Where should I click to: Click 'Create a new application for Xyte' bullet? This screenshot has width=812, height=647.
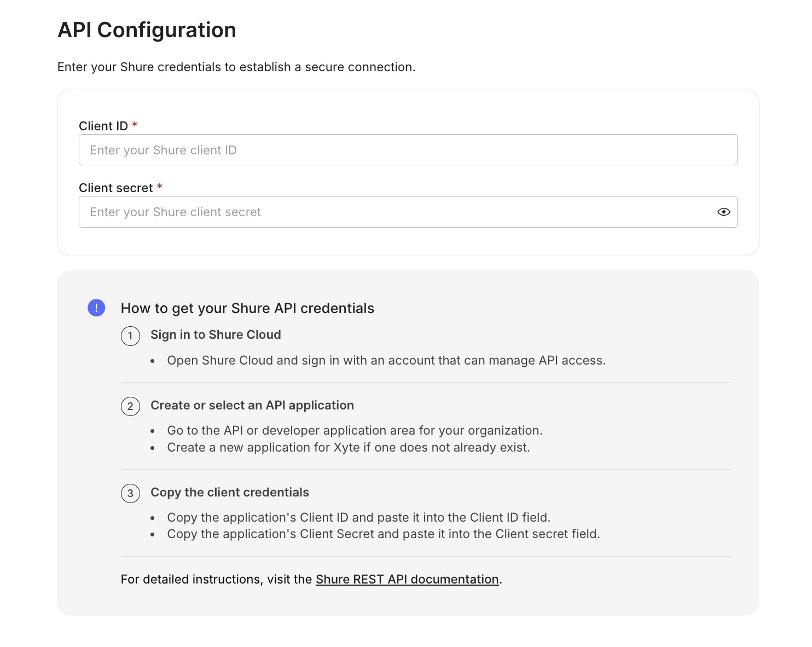click(x=349, y=447)
